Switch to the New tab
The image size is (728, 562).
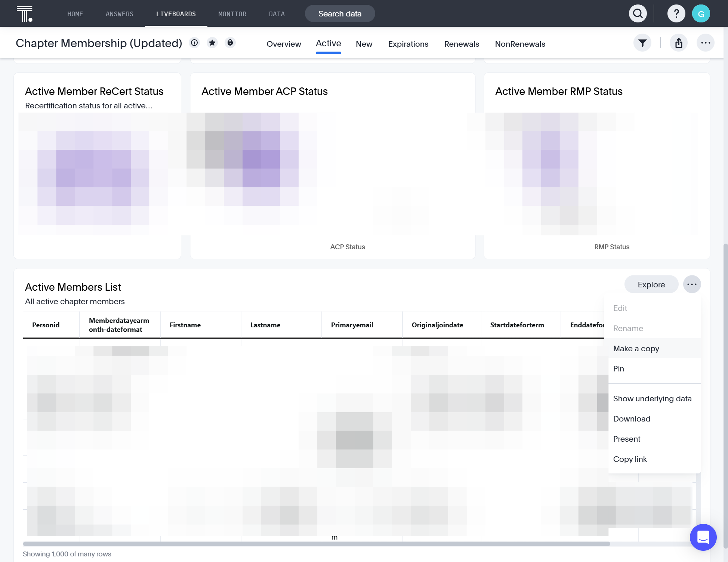click(x=364, y=44)
